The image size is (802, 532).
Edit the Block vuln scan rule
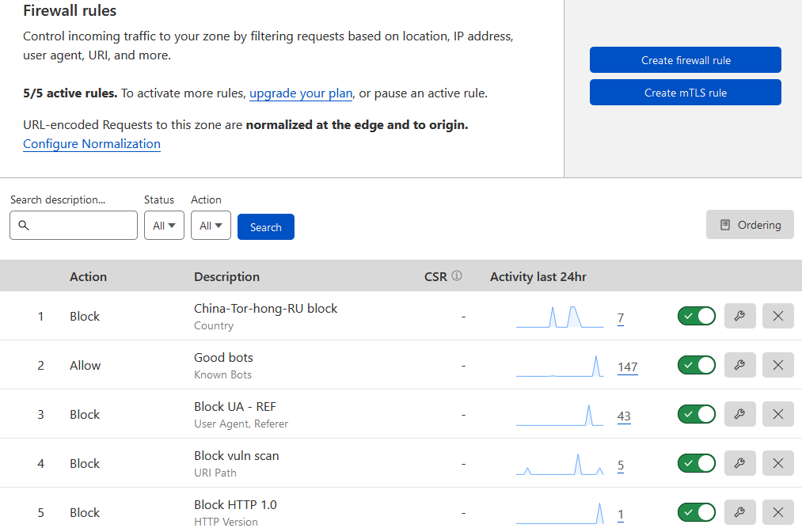tap(739, 464)
